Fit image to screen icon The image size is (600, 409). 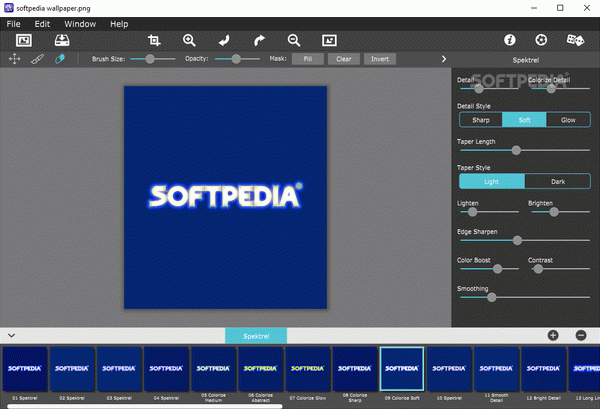pos(329,40)
